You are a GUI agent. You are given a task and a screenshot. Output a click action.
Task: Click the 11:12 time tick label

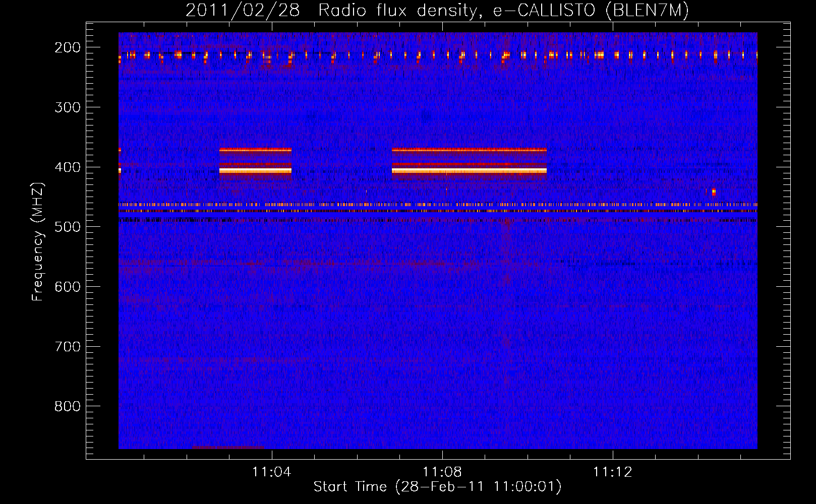(613, 472)
